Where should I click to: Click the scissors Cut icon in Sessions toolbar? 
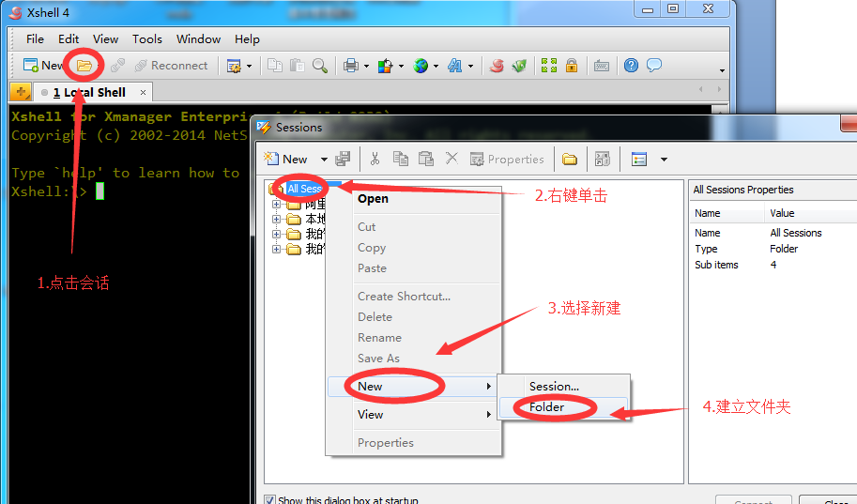(x=375, y=159)
